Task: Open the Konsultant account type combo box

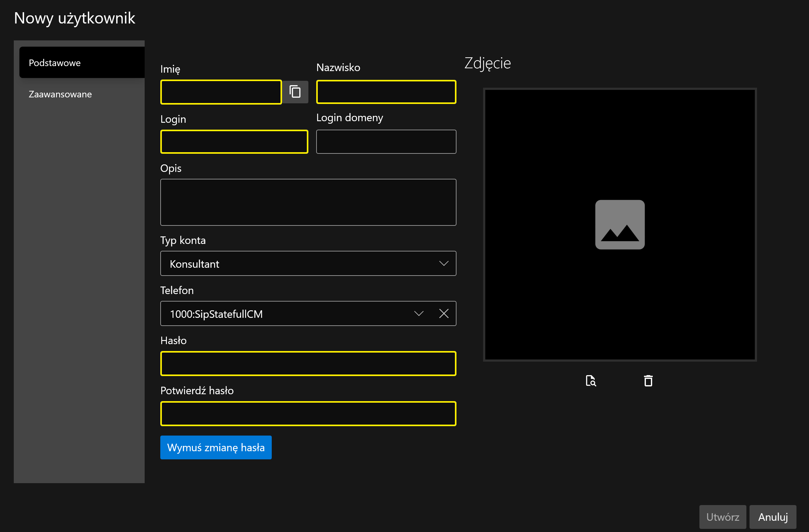Action: pyautogui.click(x=299, y=263)
